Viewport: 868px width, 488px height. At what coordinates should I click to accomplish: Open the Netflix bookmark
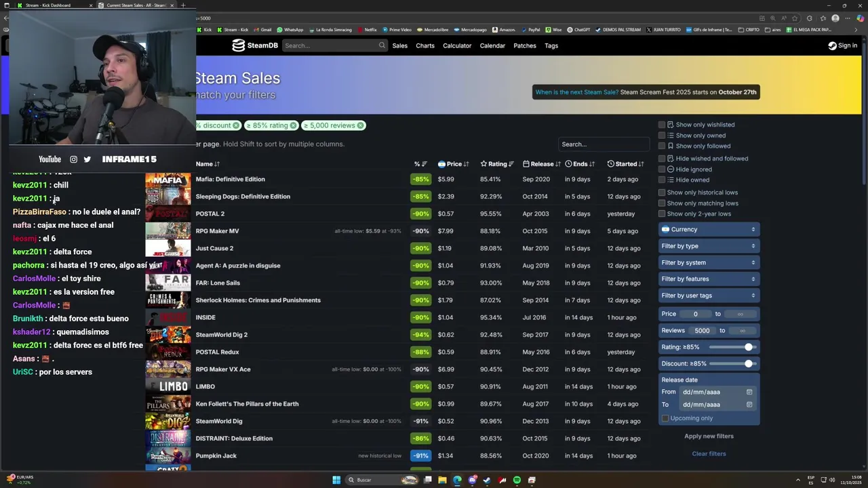click(366, 30)
